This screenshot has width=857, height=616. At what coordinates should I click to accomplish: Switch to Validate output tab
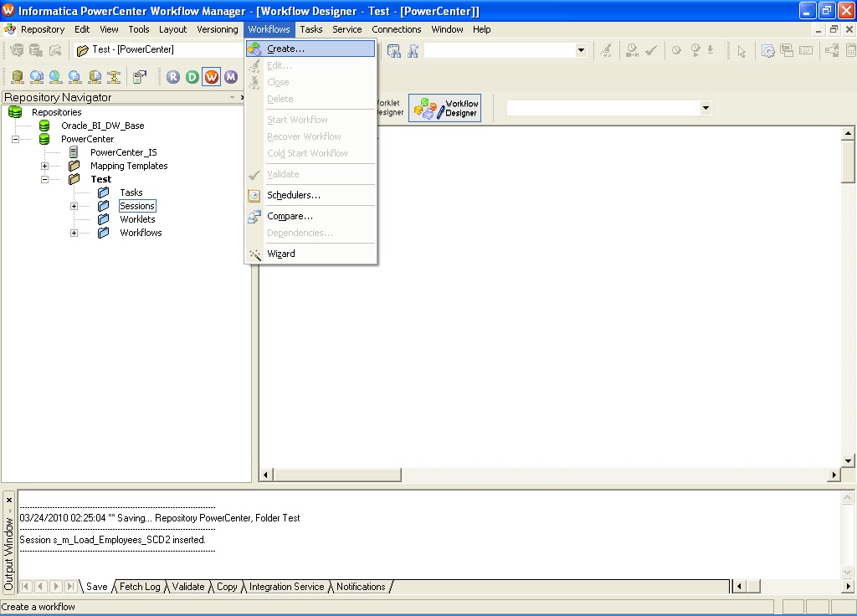click(188, 587)
